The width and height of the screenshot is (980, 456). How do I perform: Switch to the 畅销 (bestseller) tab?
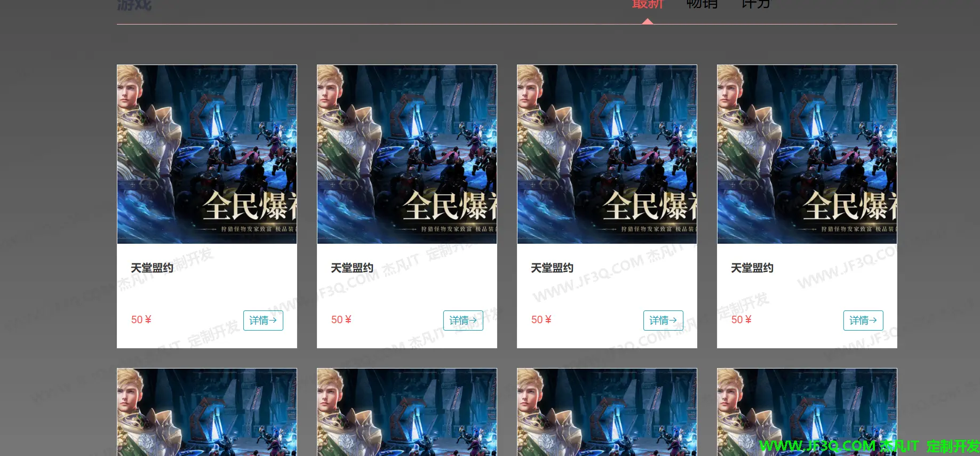[x=702, y=4]
